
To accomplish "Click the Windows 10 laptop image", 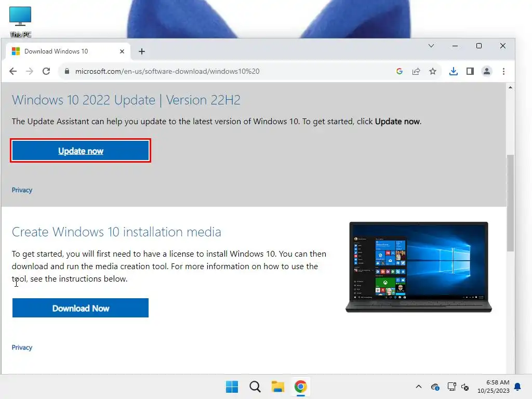I will click(x=419, y=267).
